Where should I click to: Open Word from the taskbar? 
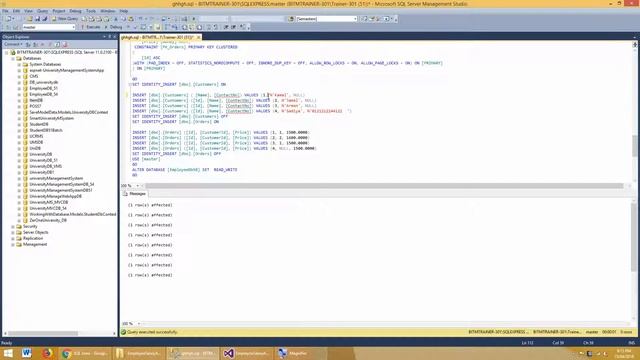pyautogui.click(x=27, y=353)
